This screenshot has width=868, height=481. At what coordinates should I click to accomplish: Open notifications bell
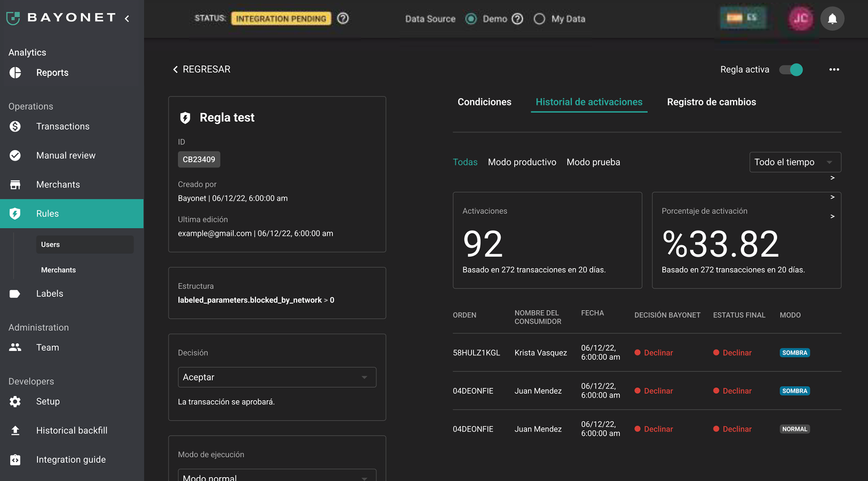pos(832,19)
